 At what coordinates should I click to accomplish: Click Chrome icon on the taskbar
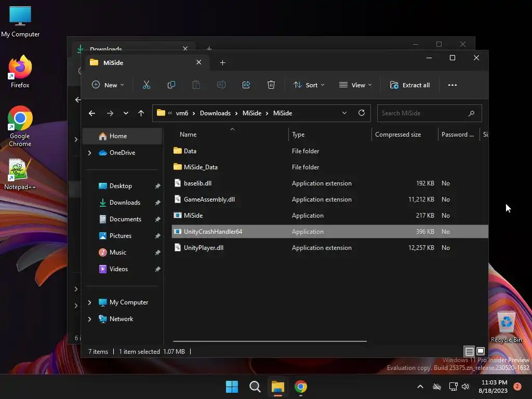click(301, 387)
